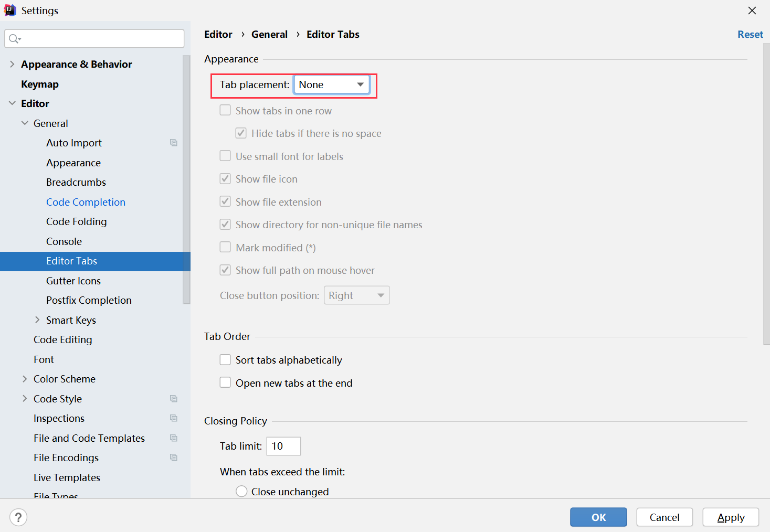
Task: Select Live Templates in the tree
Action: [x=67, y=477]
